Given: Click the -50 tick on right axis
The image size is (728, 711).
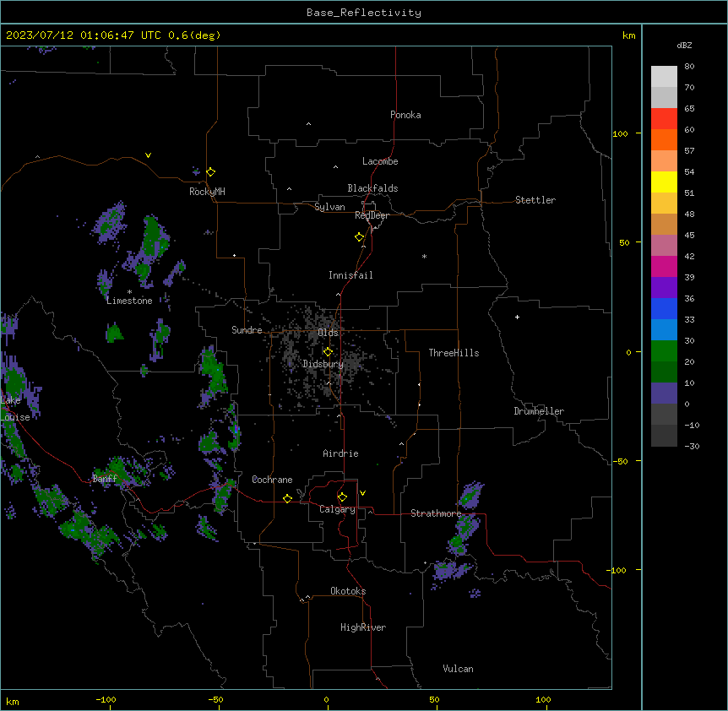Looking at the screenshot, I should tap(620, 461).
